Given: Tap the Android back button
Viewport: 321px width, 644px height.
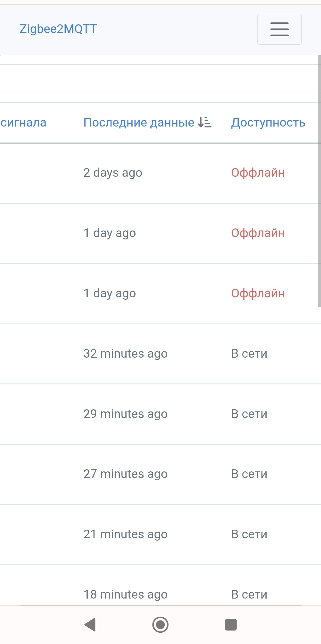Looking at the screenshot, I should tap(90, 624).
